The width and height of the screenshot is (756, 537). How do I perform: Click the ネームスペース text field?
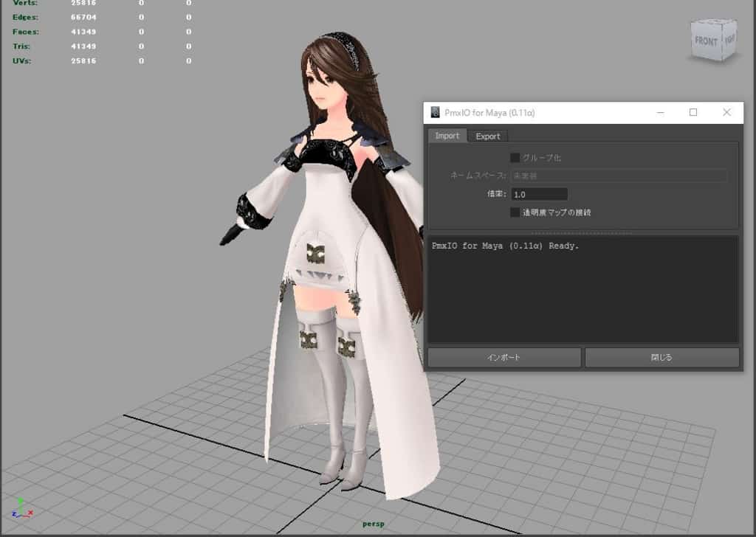click(x=619, y=176)
